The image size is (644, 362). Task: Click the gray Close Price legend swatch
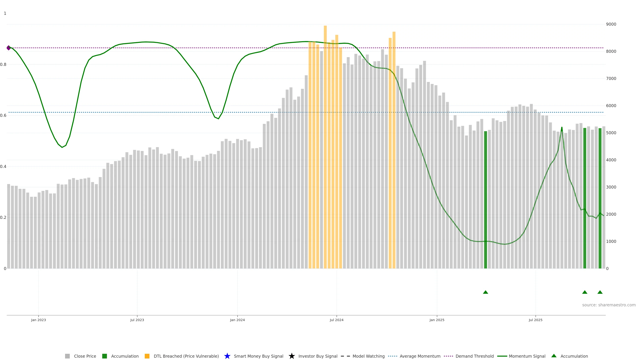pos(67,356)
